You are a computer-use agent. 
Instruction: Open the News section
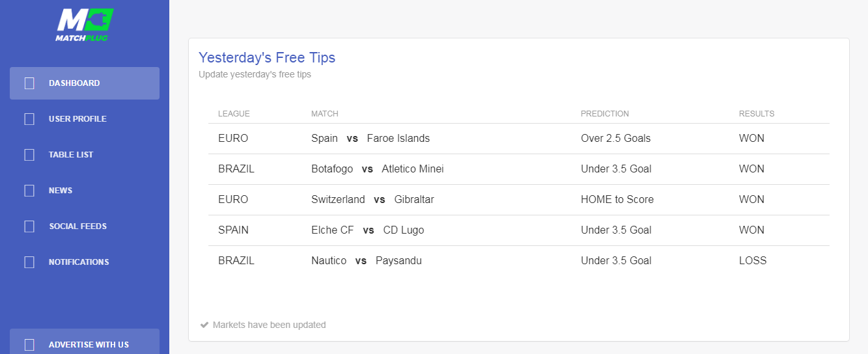[x=85, y=191]
